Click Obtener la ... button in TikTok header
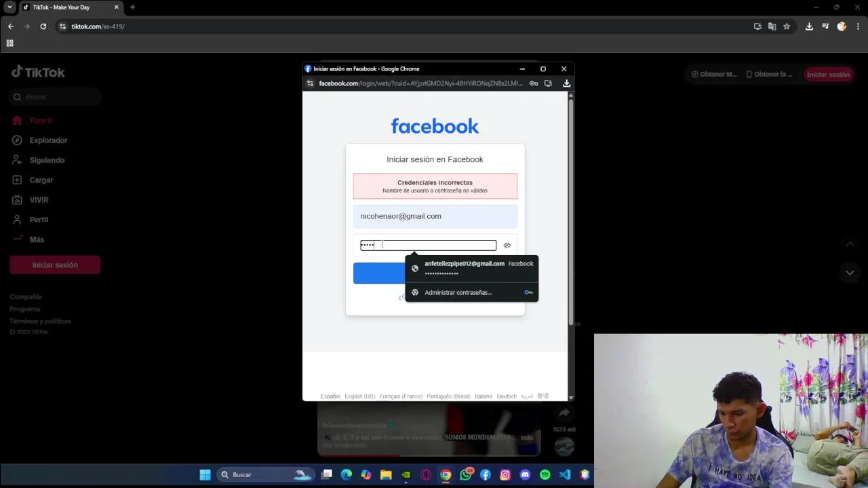This screenshot has height=488, width=868. click(769, 75)
